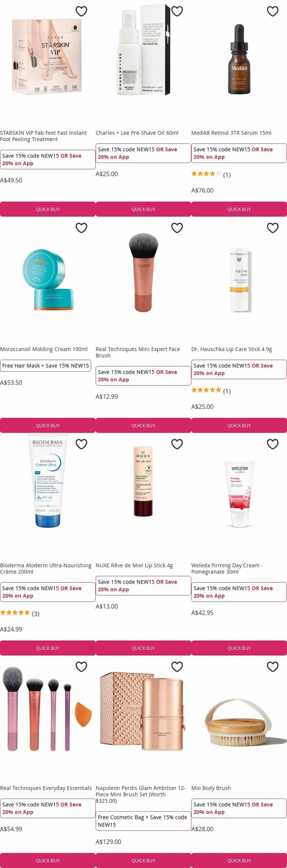Quick buy the Medik8 Retinol 3TR Serum
This screenshot has height=868, width=287.
pos(239,209)
